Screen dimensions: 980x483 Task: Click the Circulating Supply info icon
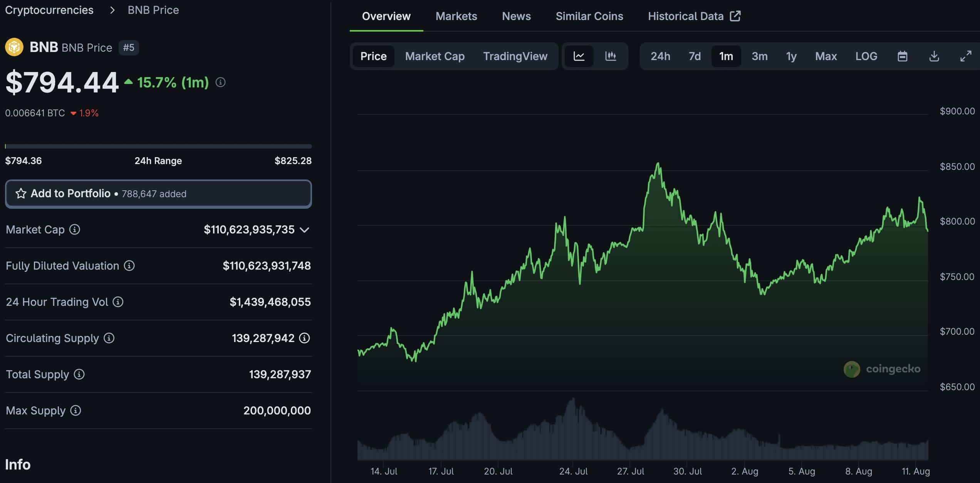(x=109, y=339)
